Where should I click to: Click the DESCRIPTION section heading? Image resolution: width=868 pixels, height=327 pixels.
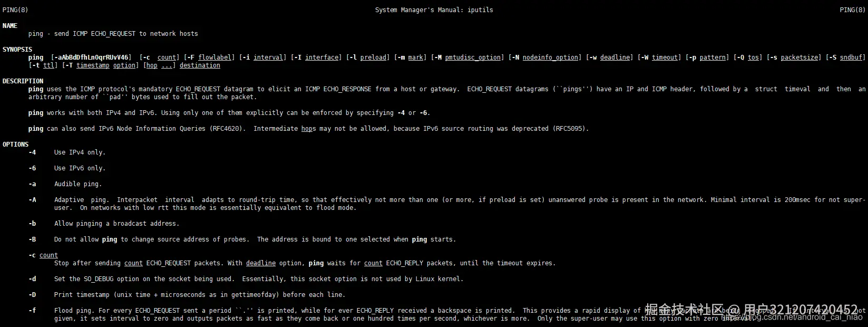click(x=23, y=81)
